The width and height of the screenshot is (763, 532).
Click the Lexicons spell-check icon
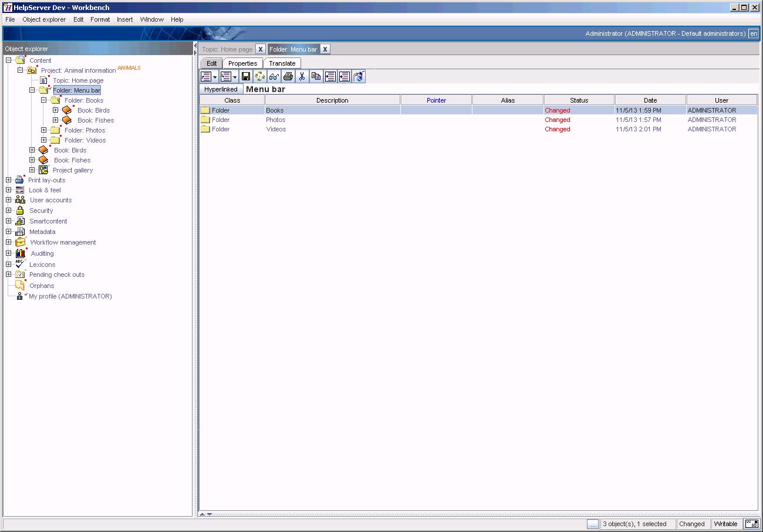[x=20, y=264]
